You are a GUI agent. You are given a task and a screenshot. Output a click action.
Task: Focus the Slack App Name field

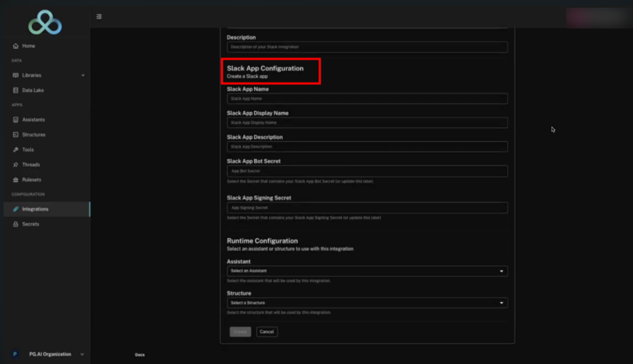367,98
